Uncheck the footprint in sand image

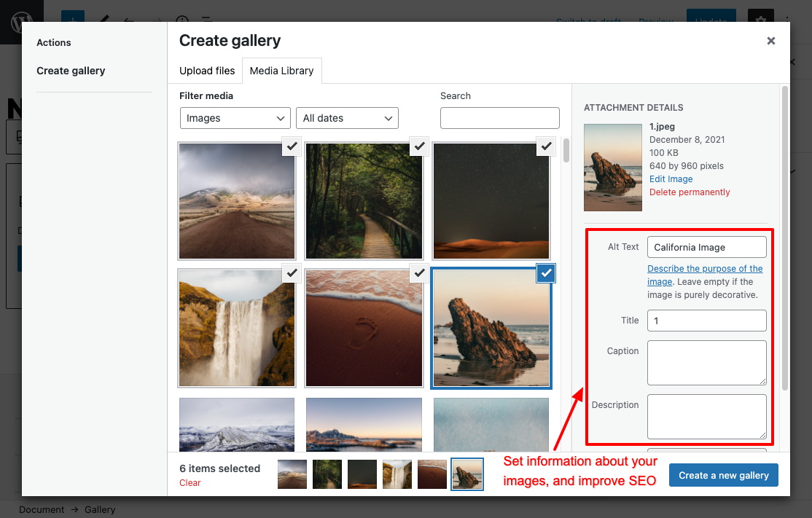click(419, 272)
